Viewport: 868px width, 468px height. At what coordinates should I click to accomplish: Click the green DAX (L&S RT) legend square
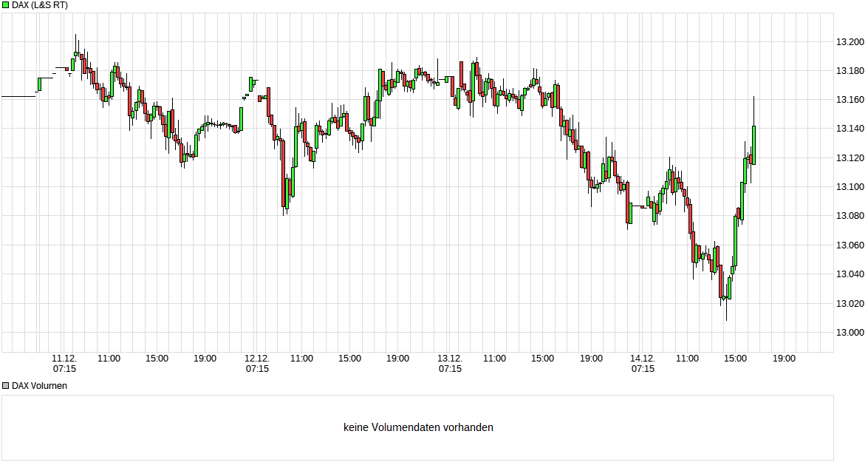click(5, 5)
